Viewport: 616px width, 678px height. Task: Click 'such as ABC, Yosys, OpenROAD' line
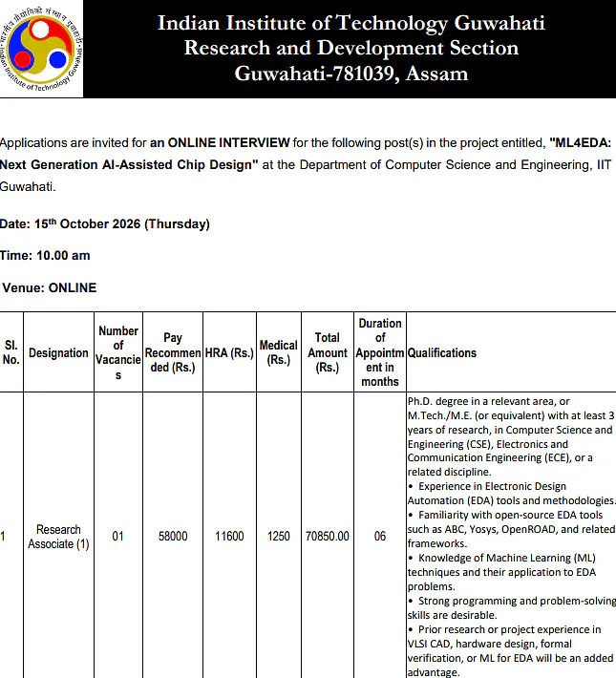tap(511, 529)
